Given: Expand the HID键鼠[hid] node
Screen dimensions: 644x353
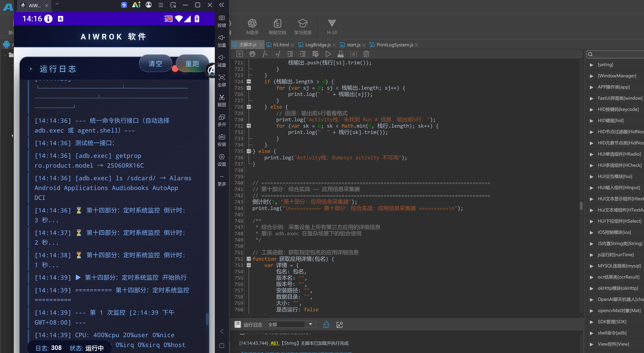Looking at the screenshot, I should click(x=592, y=120).
